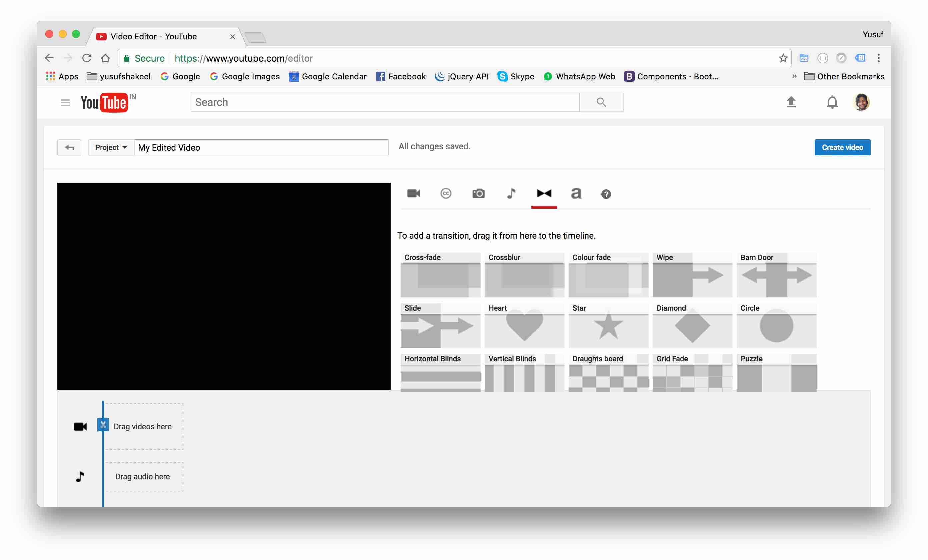This screenshot has height=560, width=928.
Task: Click the YouTube upload icon
Action: (791, 102)
